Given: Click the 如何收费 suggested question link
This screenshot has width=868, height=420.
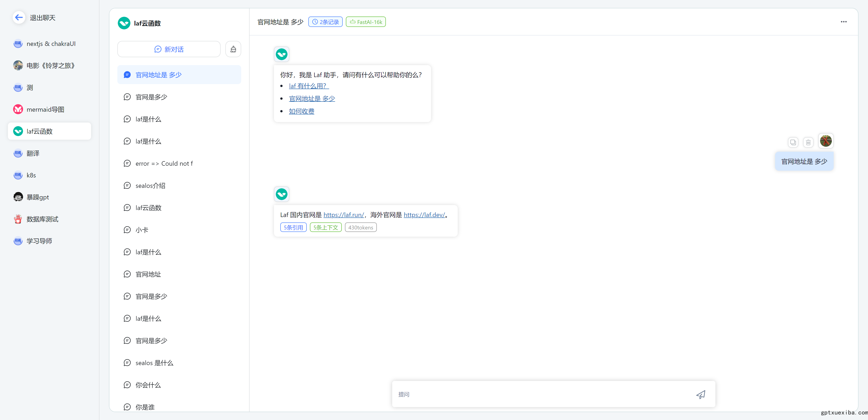Looking at the screenshot, I should pos(301,111).
